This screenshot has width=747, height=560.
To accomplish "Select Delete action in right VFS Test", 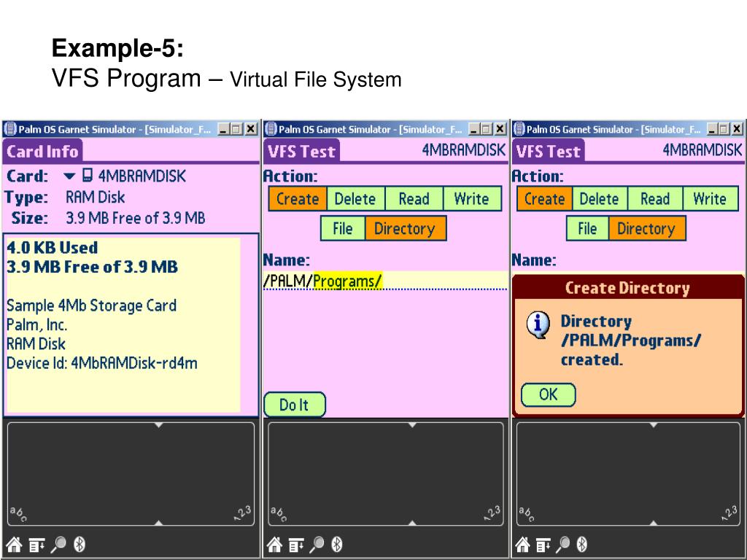I will (600, 198).
